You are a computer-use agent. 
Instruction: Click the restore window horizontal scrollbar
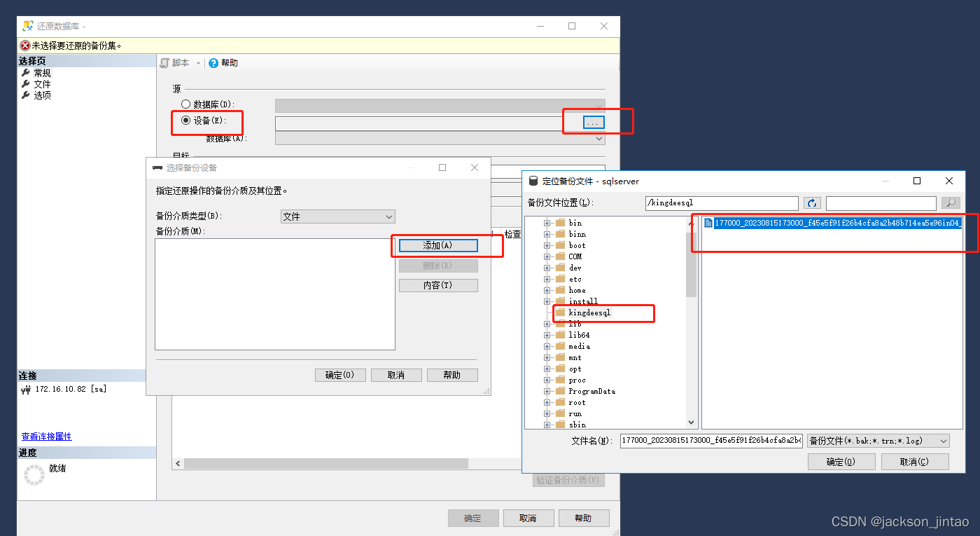[x=326, y=464]
